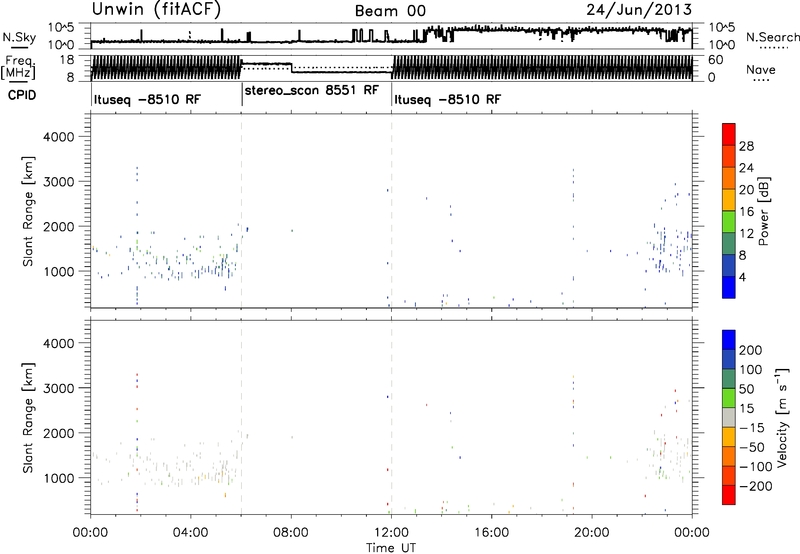The width and height of the screenshot is (800, 554).
Task: Click the second 'ltuseq -8510 RF' label after 12:00
Action: [447, 99]
